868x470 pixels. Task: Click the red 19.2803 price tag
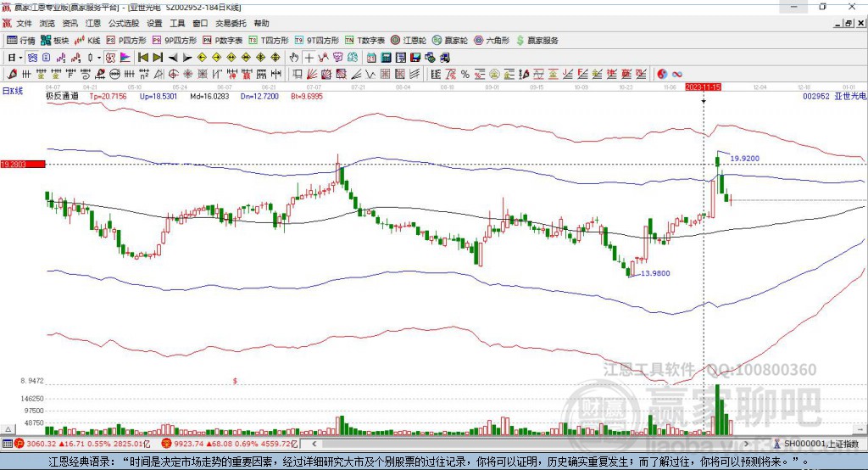click(22, 164)
